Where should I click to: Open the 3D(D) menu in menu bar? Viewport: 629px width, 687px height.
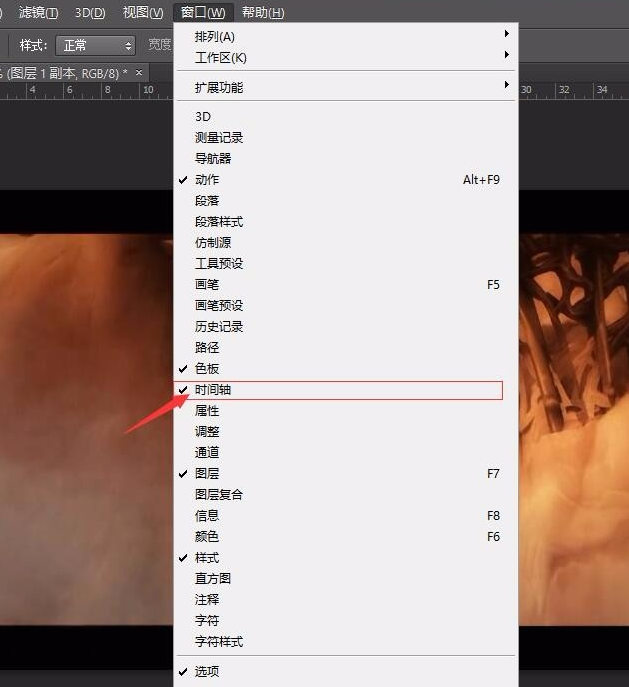tap(90, 12)
